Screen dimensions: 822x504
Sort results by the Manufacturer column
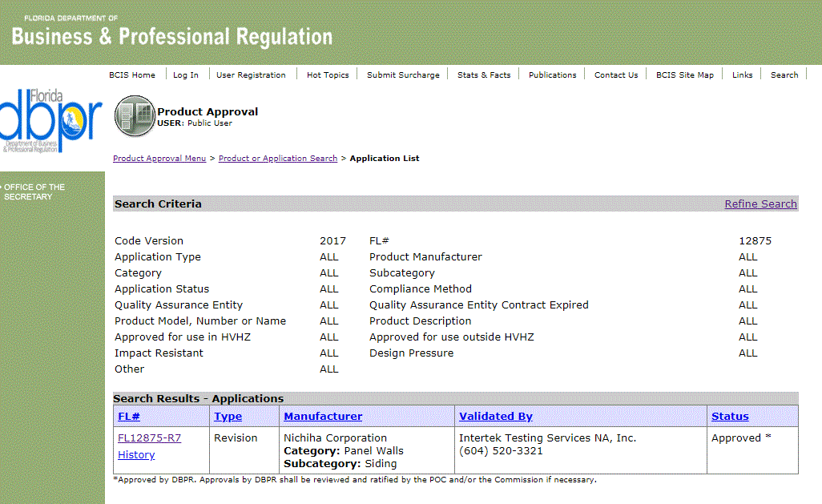pyautogui.click(x=323, y=417)
